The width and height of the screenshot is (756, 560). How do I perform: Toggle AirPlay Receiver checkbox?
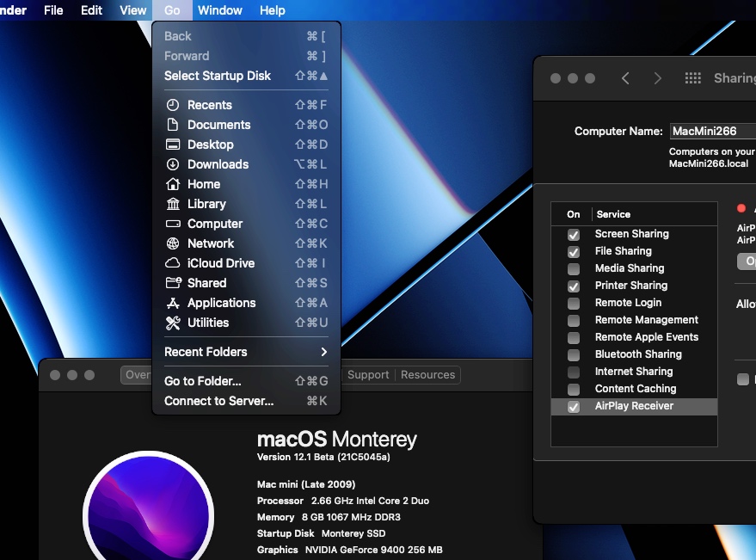coord(574,407)
